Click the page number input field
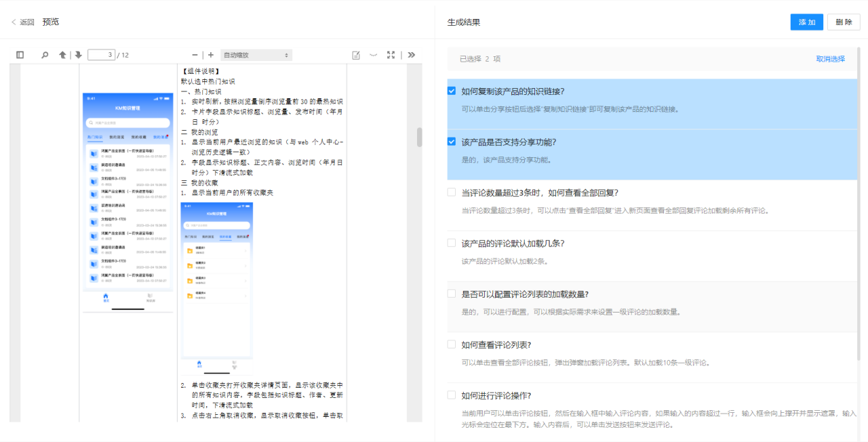868x442 pixels. click(x=101, y=55)
